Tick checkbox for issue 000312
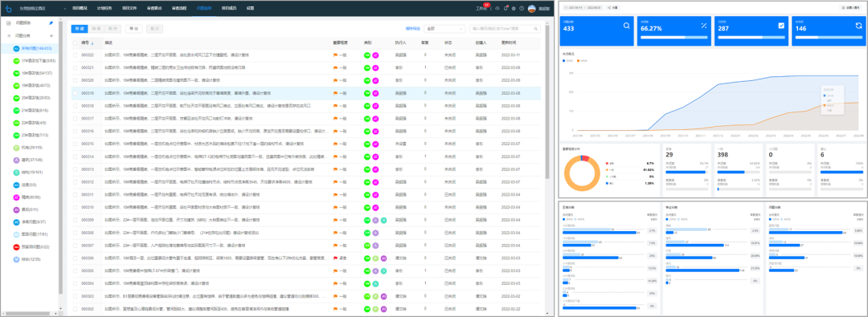 click(x=76, y=182)
